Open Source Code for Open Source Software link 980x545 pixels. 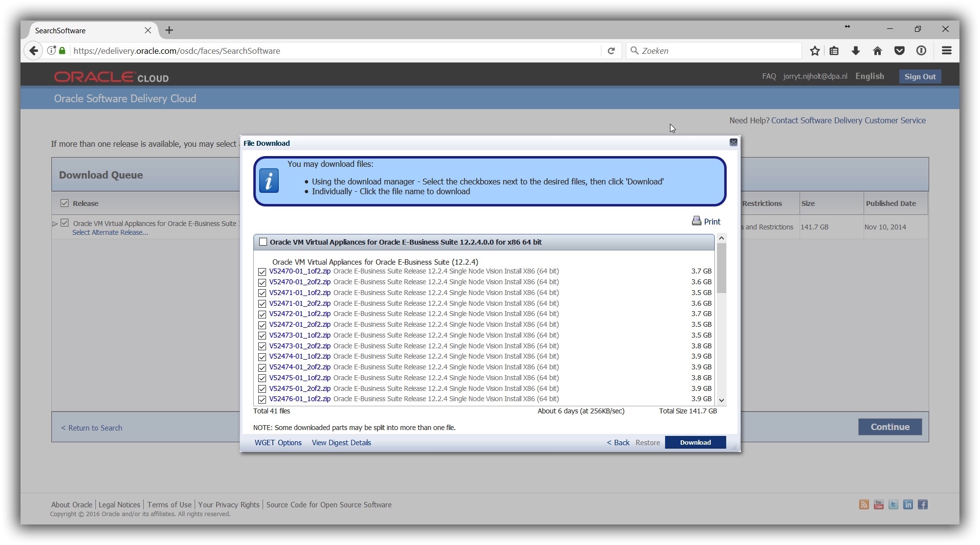point(329,504)
